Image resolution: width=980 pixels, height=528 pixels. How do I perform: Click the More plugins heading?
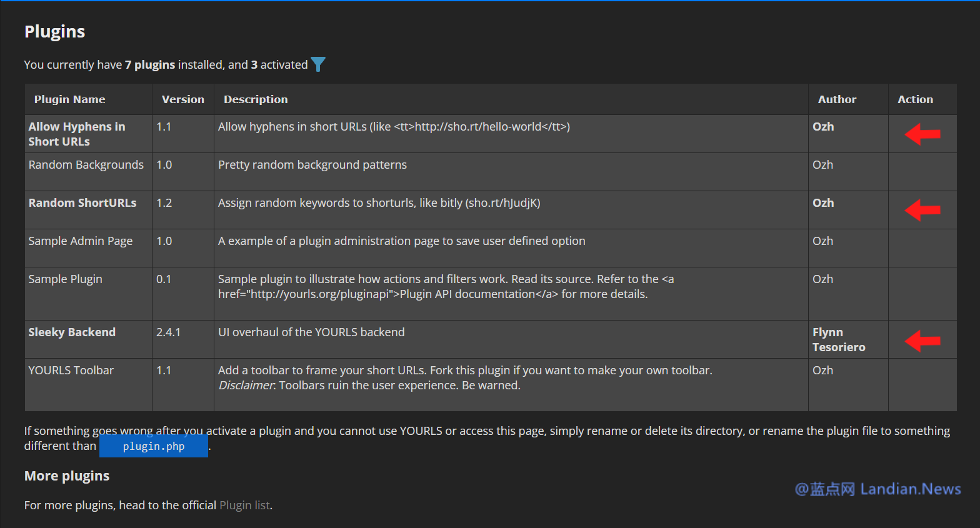pyautogui.click(x=67, y=476)
